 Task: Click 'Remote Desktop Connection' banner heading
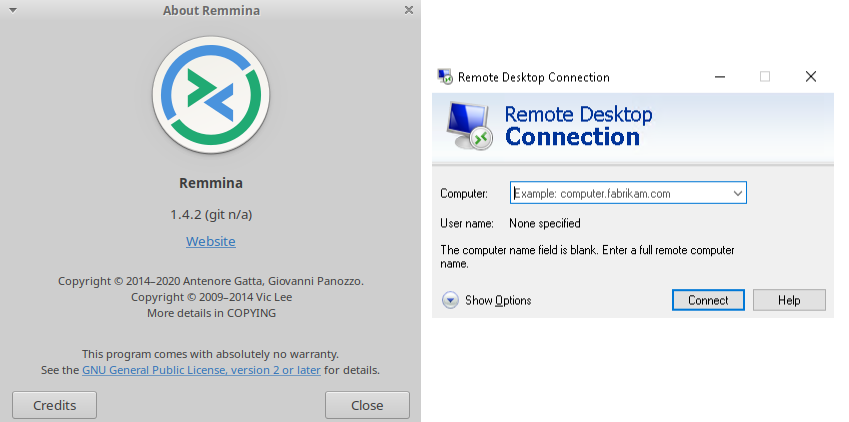coord(578,126)
